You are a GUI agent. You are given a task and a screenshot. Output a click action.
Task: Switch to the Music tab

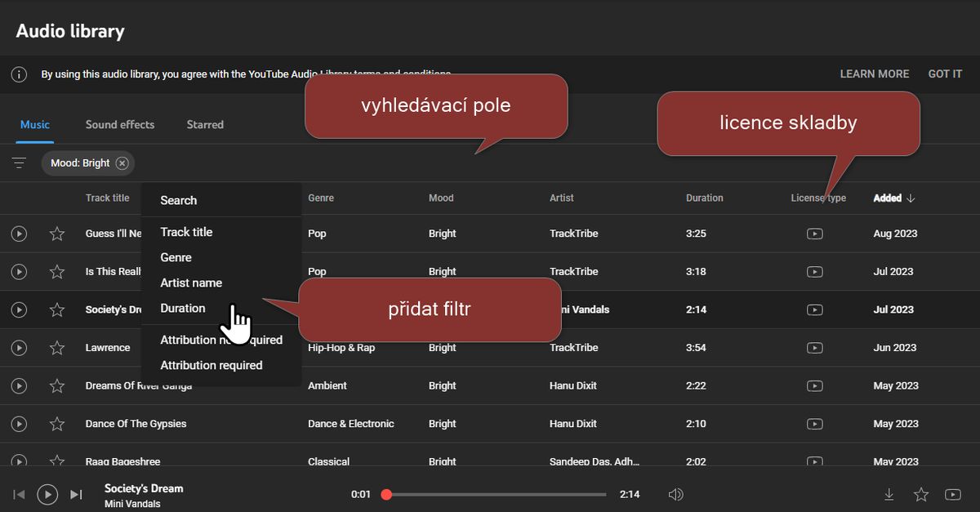pyautogui.click(x=35, y=125)
